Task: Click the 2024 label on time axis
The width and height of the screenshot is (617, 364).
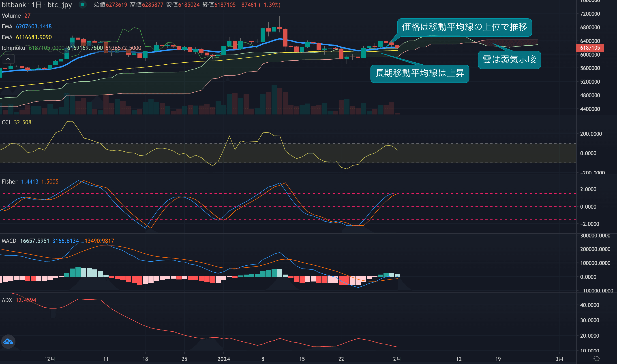Action: (x=223, y=359)
